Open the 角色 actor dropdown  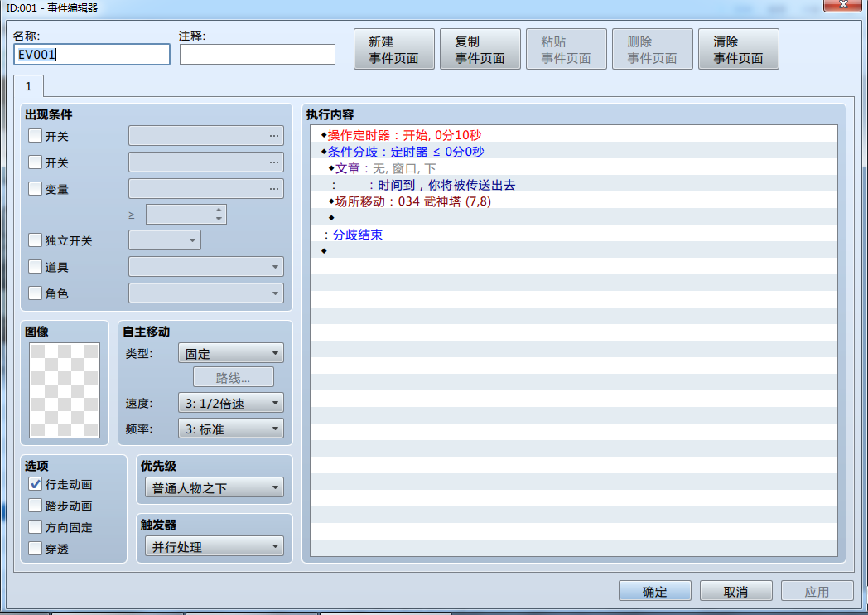point(206,293)
